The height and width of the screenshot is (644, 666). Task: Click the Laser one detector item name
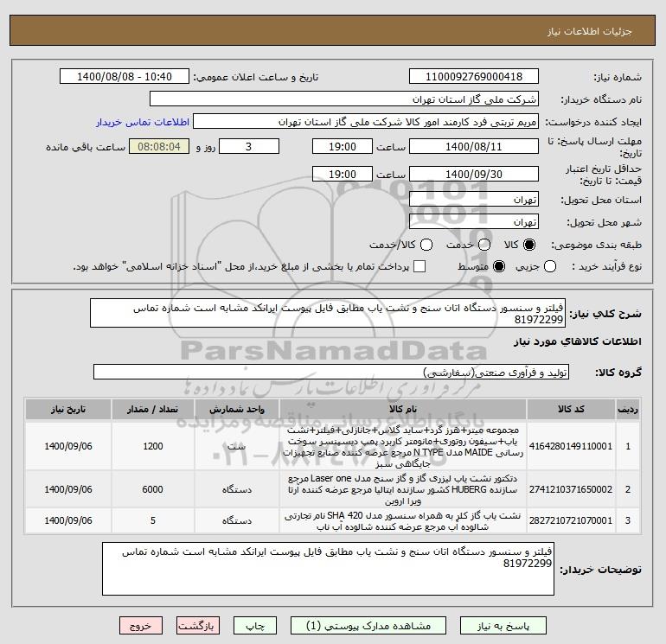403,489
